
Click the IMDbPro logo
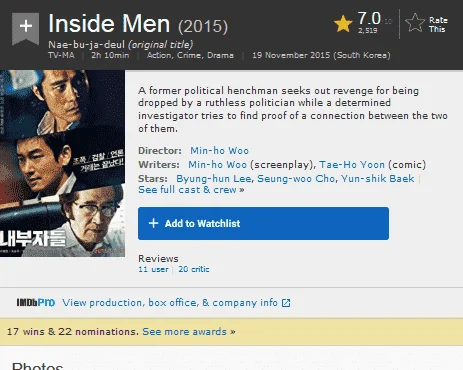[36, 302]
